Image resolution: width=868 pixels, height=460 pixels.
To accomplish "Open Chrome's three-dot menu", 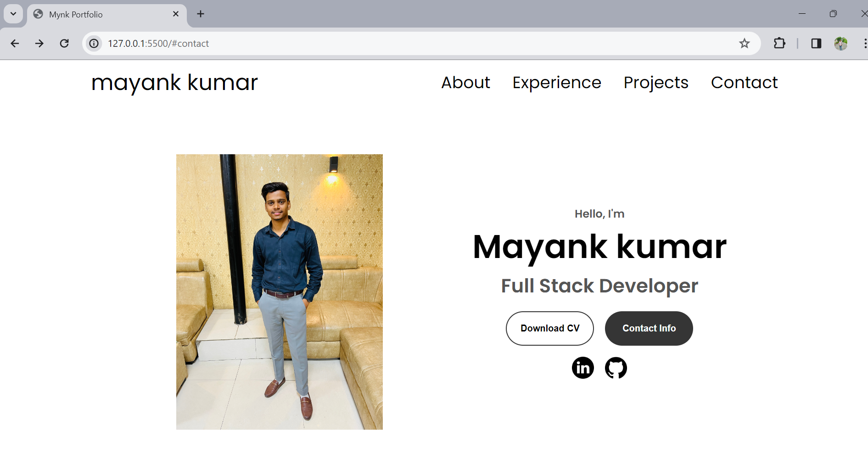I will pyautogui.click(x=865, y=43).
